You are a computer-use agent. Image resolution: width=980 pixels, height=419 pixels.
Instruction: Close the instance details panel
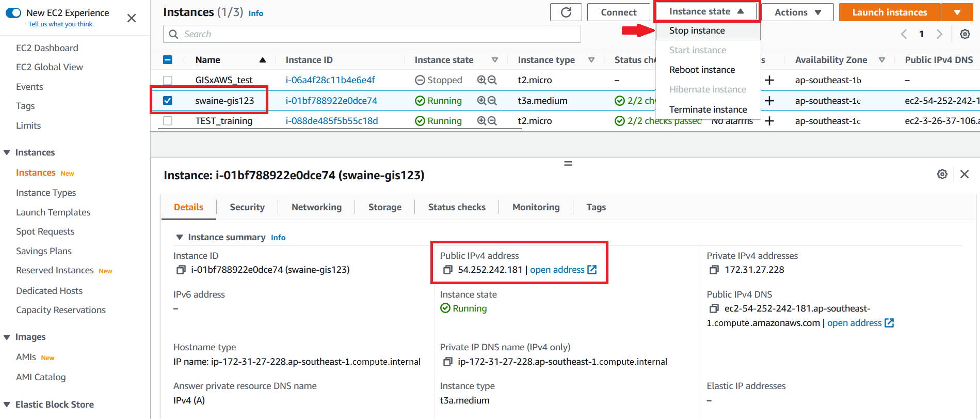click(965, 174)
